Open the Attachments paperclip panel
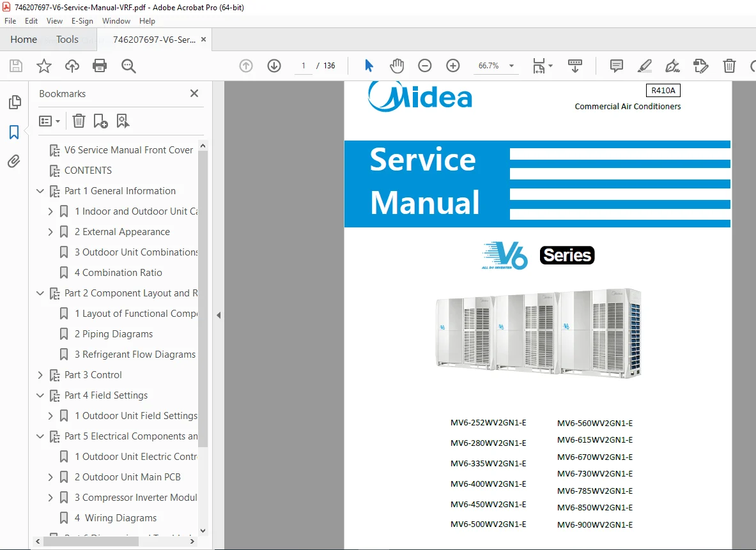 pos(14,162)
